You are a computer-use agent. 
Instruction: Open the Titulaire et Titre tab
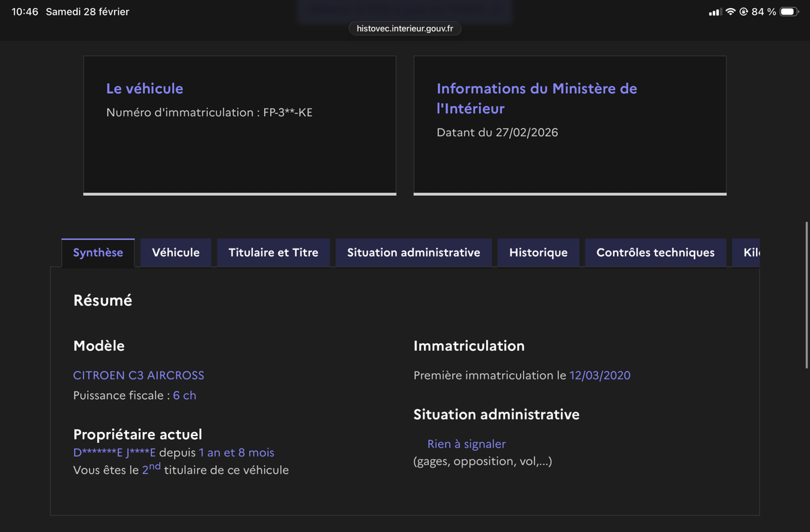point(273,252)
